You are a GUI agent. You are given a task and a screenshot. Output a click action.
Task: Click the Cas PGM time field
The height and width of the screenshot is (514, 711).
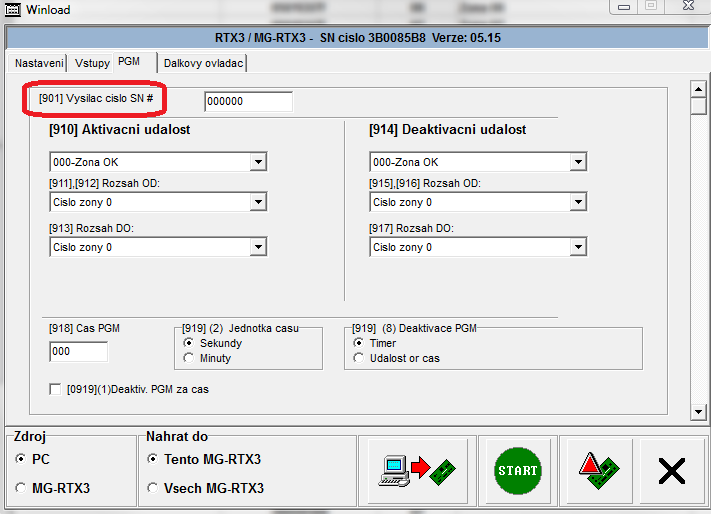(x=78, y=352)
